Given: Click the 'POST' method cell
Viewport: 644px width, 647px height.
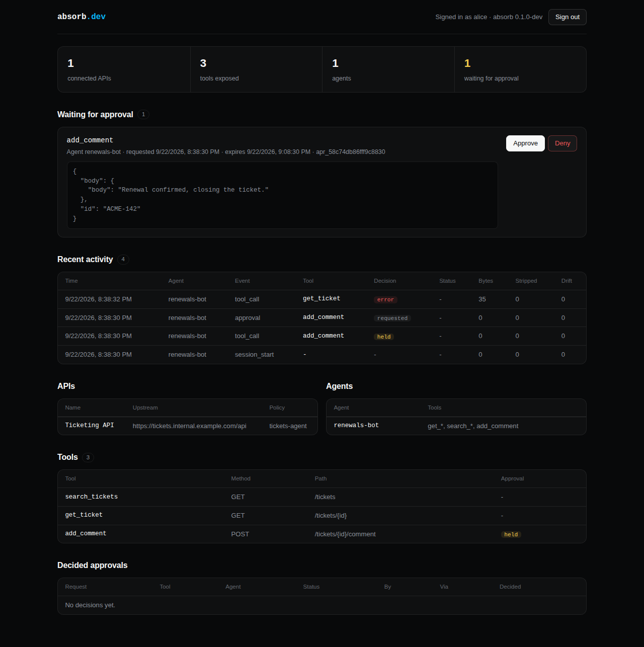Looking at the screenshot, I should (x=240, y=534).
